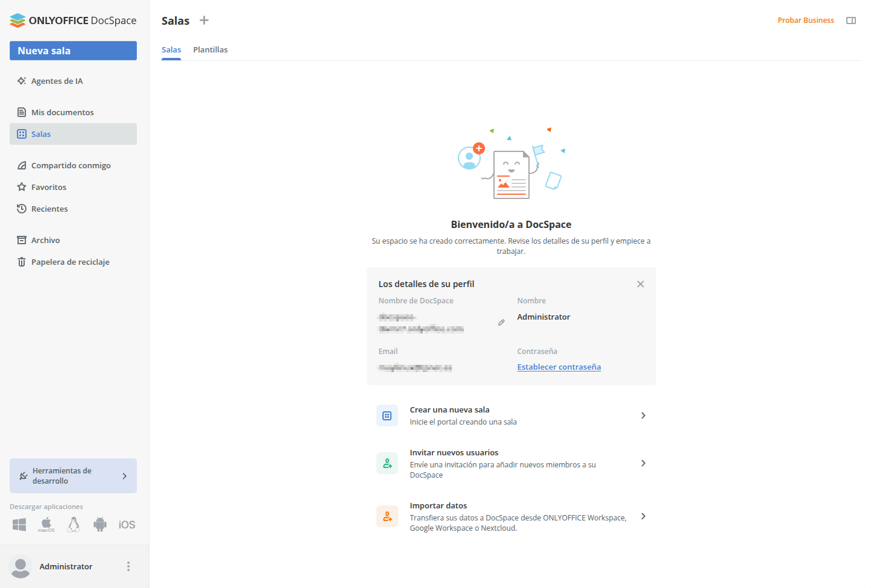Click the Herramientas de desarrollo label
871x588 pixels.
tap(62, 476)
